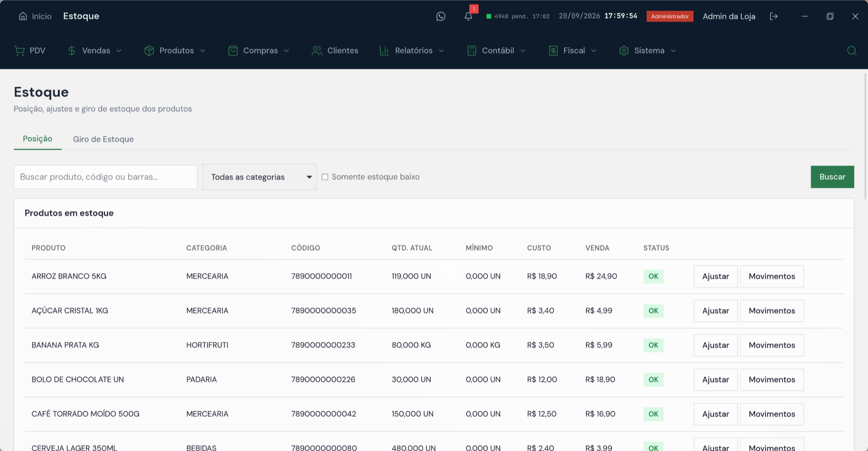Click the Sistema gear icon

click(624, 51)
